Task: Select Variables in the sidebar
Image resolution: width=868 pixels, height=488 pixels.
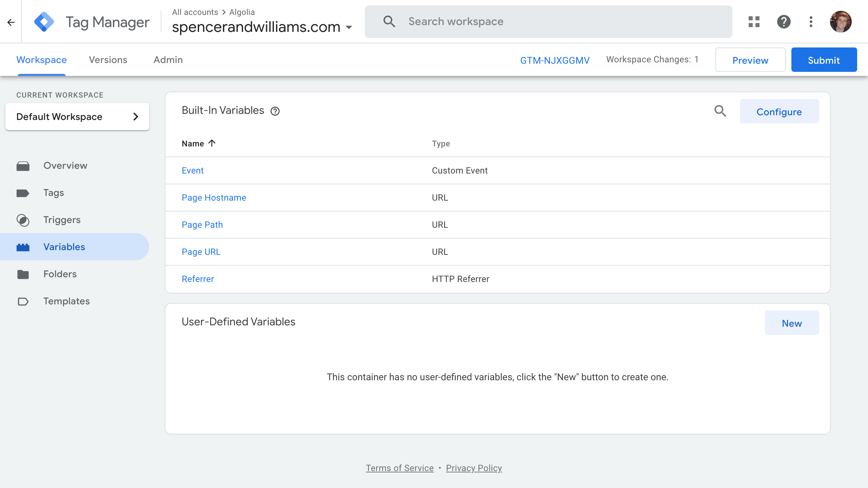Action: [64, 247]
